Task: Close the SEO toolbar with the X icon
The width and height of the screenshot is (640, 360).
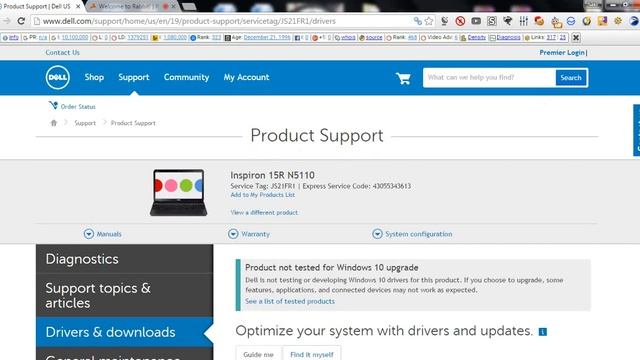Action: tap(576, 38)
